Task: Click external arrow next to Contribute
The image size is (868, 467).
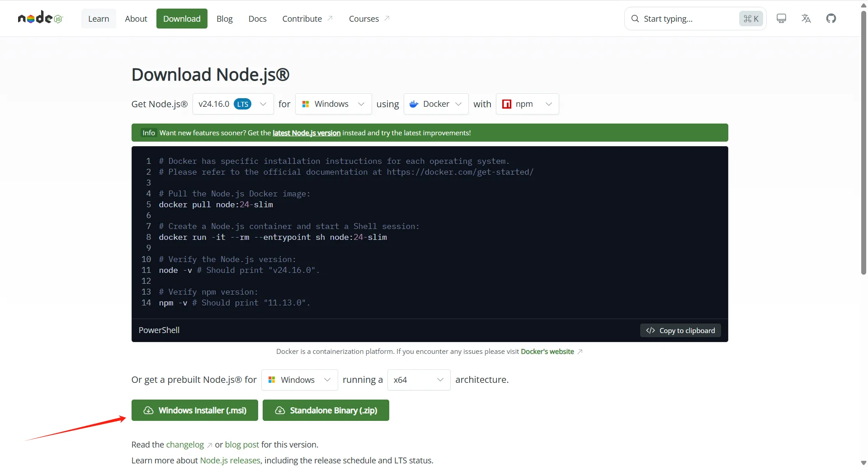Action: pyautogui.click(x=330, y=19)
